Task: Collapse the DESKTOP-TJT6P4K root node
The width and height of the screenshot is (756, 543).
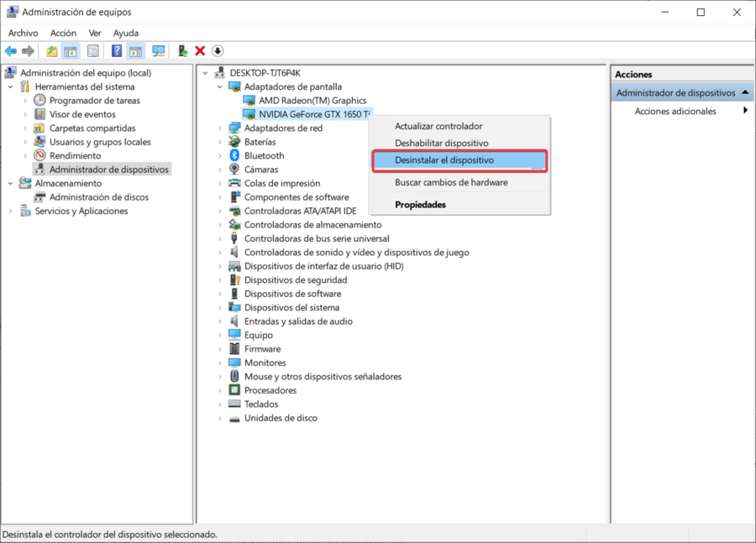Action: (x=206, y=73)
